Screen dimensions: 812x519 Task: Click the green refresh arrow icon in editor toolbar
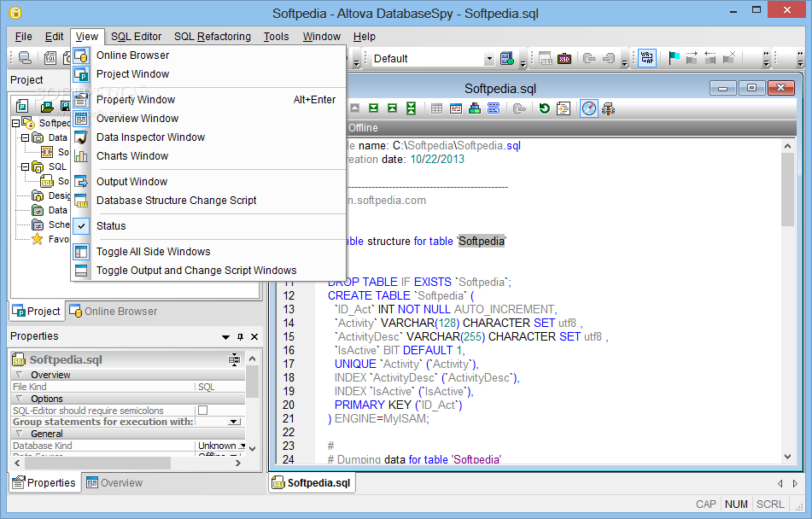(x=544, y=108)
